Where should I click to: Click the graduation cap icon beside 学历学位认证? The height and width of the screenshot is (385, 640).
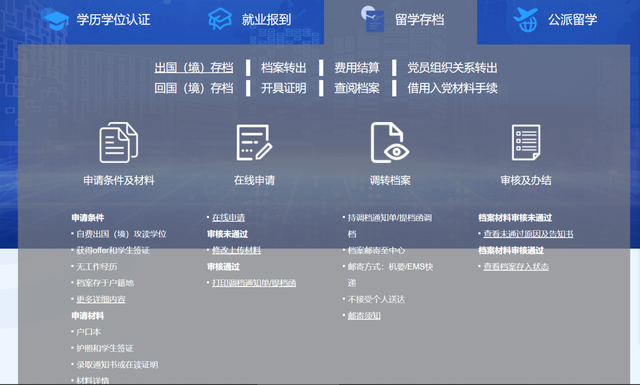[56, 20]
